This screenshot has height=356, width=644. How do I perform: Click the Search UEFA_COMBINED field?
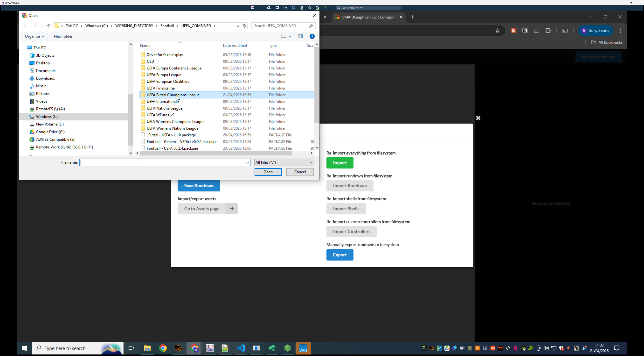coord(280,26)
